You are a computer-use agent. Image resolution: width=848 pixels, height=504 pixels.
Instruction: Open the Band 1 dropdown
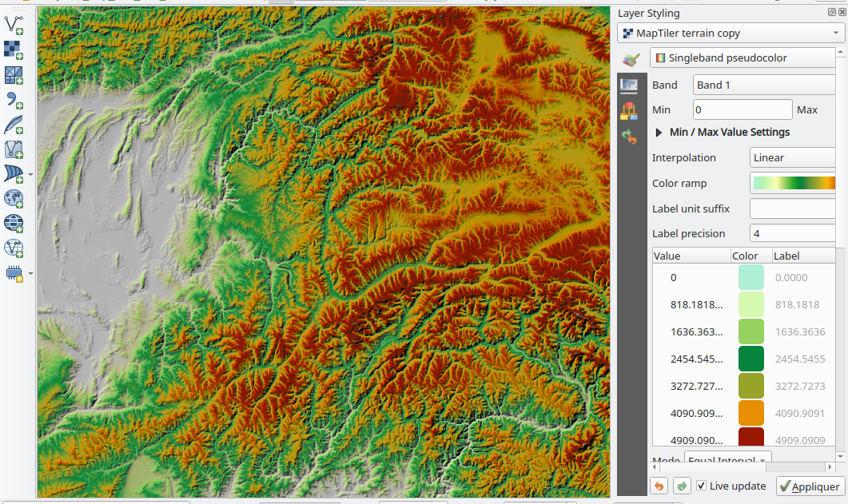pos(763,85)
